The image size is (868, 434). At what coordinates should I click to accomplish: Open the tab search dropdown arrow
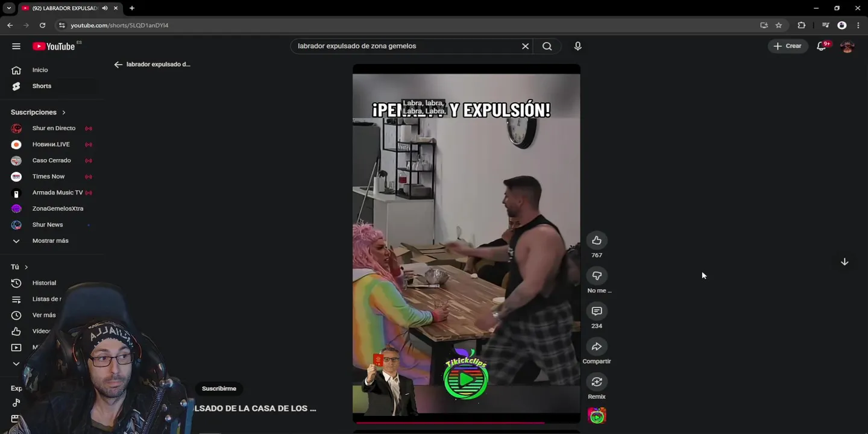(x=8, y=8)
